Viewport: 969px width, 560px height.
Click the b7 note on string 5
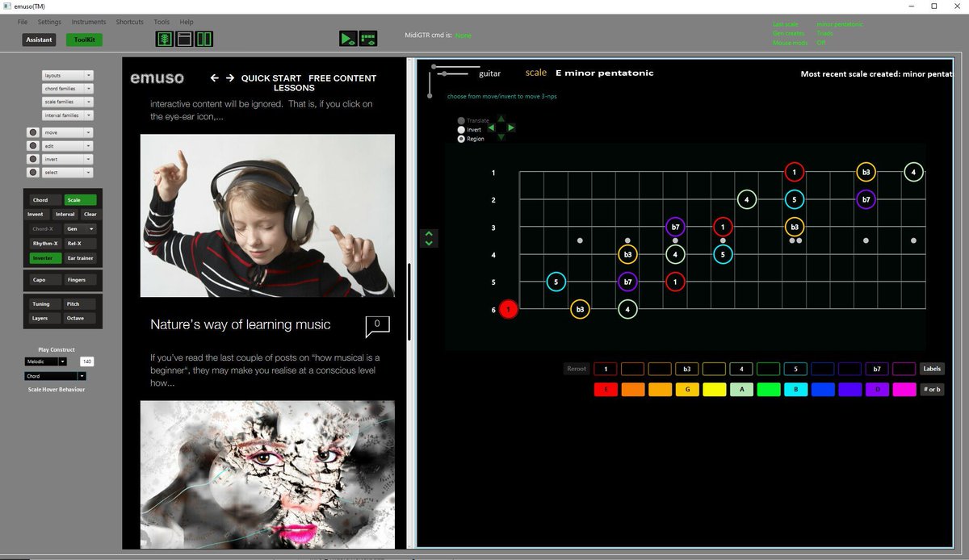tap(627, 282)
